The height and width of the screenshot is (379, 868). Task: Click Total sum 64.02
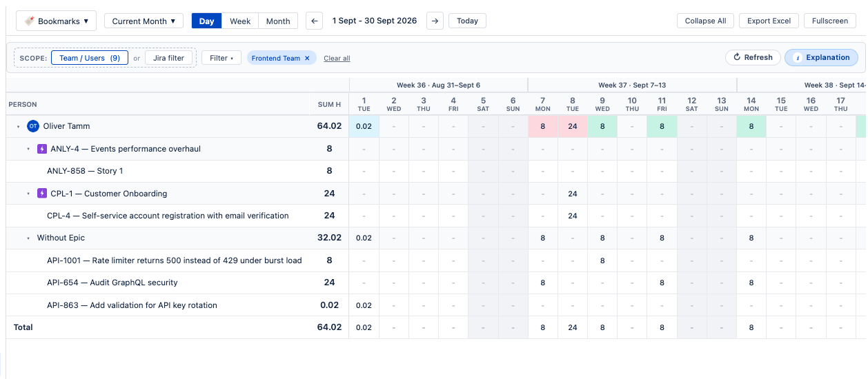(329, 327)
